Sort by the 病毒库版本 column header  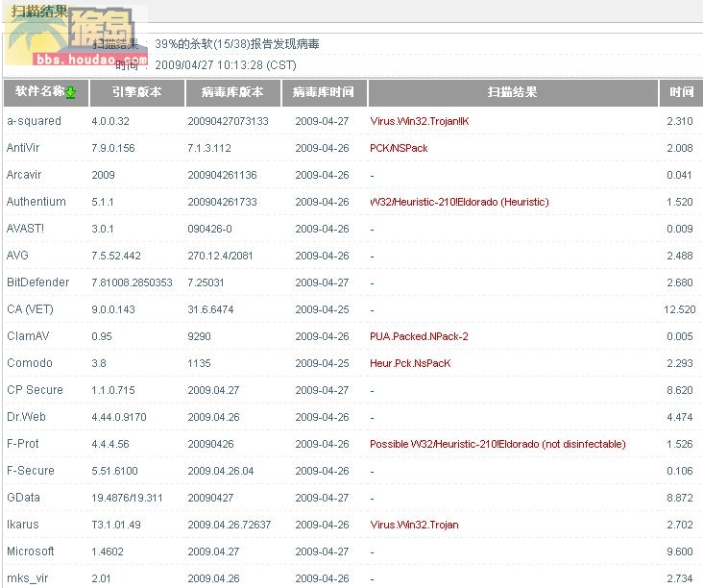[232, 93]
